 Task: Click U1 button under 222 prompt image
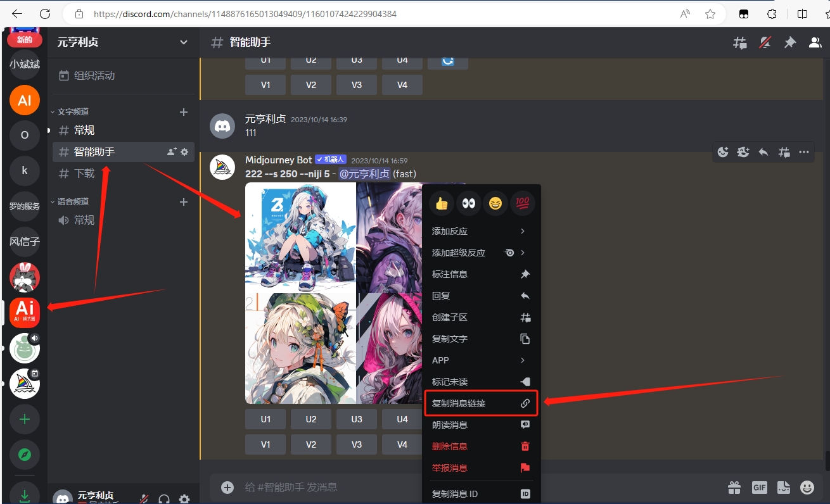pos(265,419)
